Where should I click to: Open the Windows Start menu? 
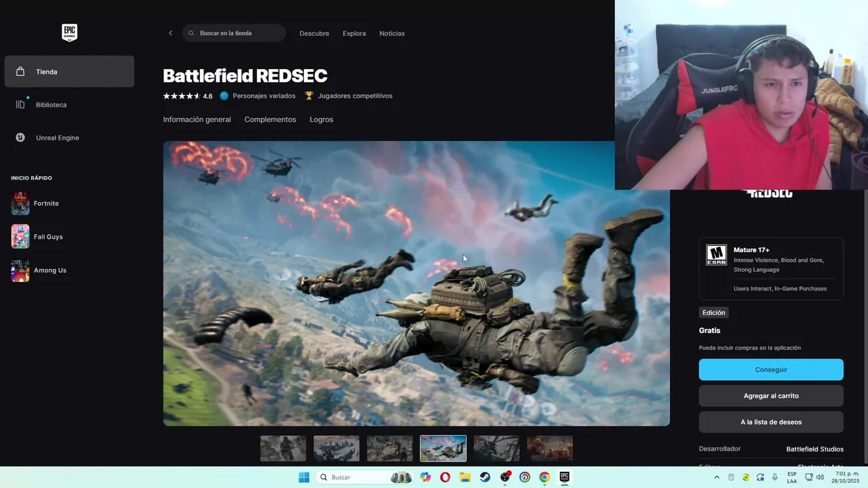click(304, 477)
